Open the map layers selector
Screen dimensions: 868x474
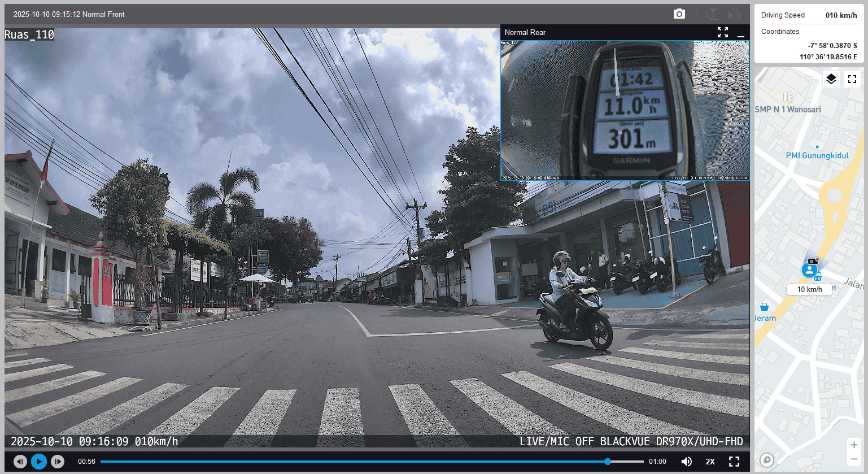(831, 79)
